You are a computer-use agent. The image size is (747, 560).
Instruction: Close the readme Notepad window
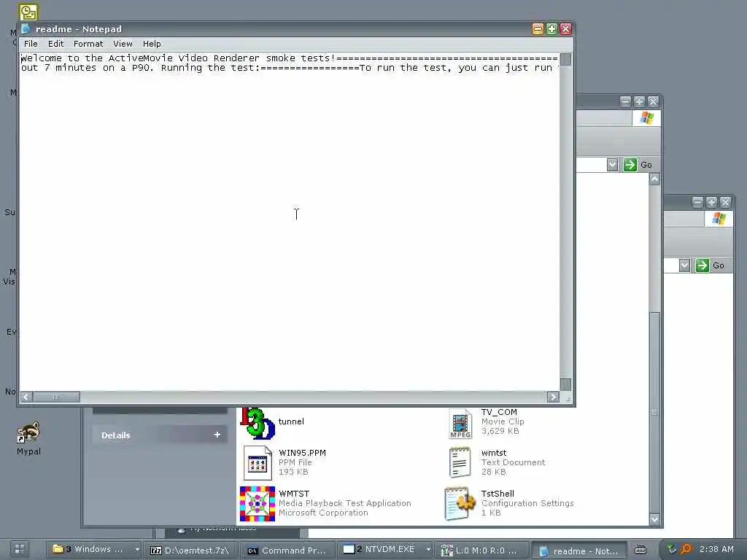click(x=565, y=29)
